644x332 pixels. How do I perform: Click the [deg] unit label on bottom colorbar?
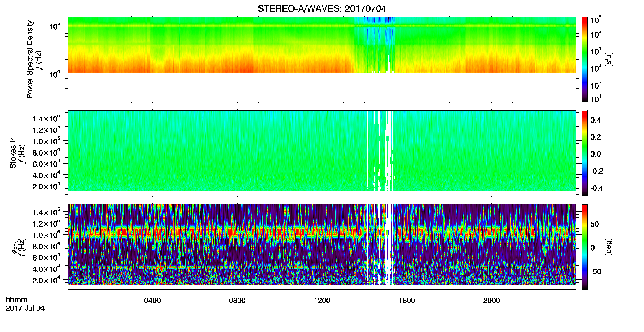609,247
